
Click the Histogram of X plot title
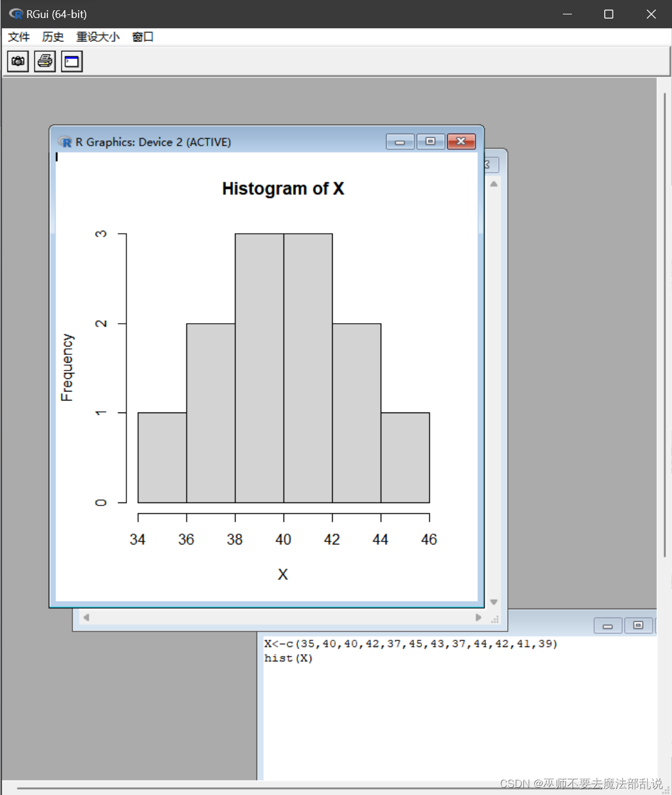283,189
